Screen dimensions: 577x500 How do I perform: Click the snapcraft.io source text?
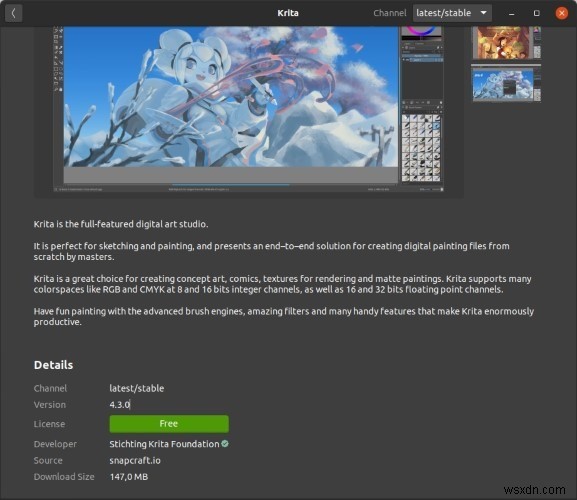pos(135,461)
